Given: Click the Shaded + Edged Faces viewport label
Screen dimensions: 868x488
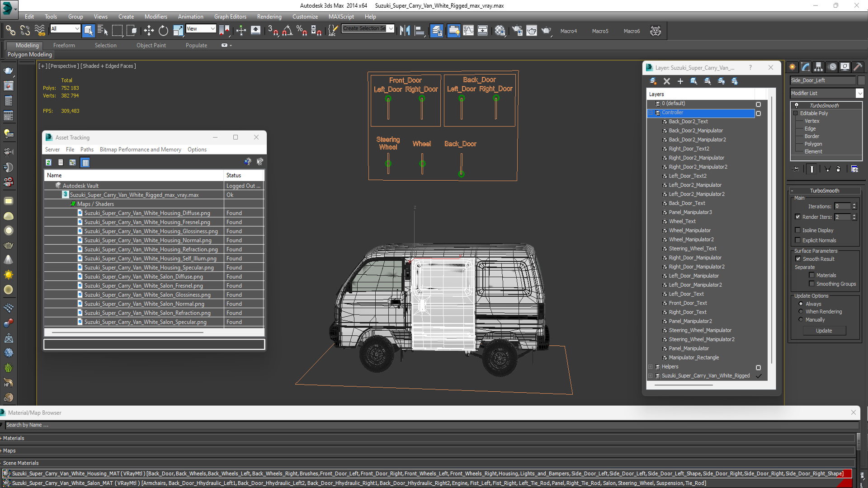Looking at the screenshot, I should tap(108, 66).
